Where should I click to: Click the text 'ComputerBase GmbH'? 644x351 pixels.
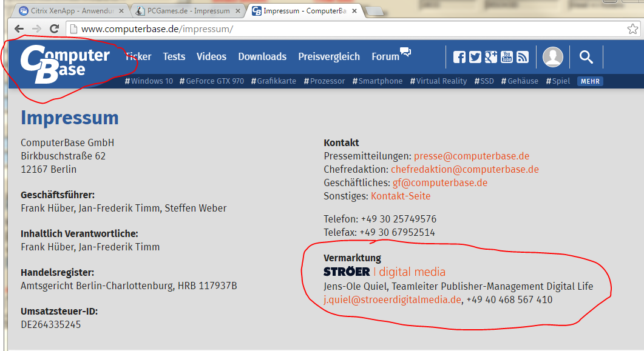click(x=67, y=142)
